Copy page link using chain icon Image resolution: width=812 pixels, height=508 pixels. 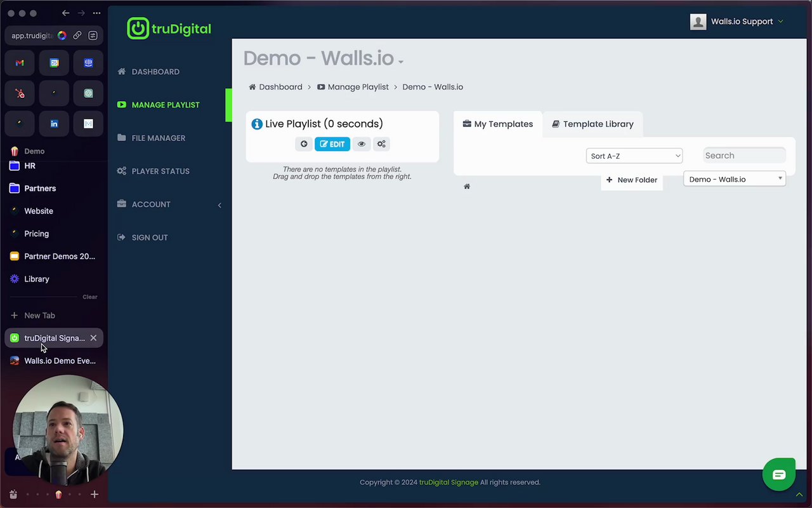point(77,36)
